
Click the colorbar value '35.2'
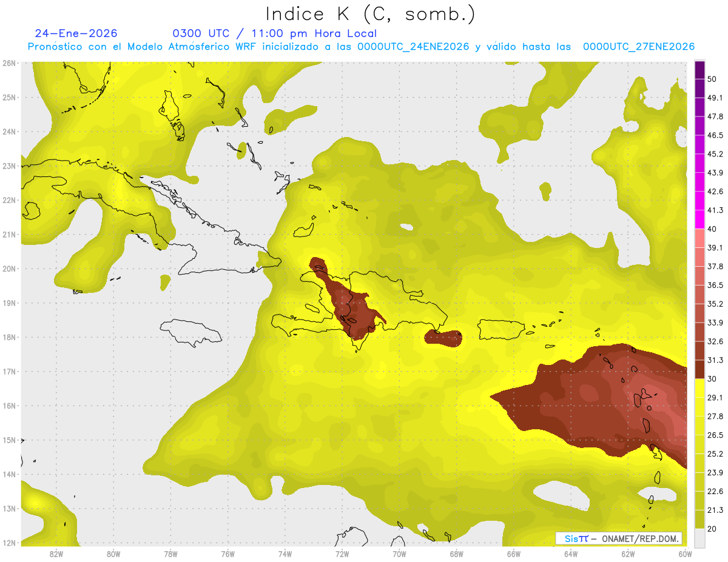715,304
